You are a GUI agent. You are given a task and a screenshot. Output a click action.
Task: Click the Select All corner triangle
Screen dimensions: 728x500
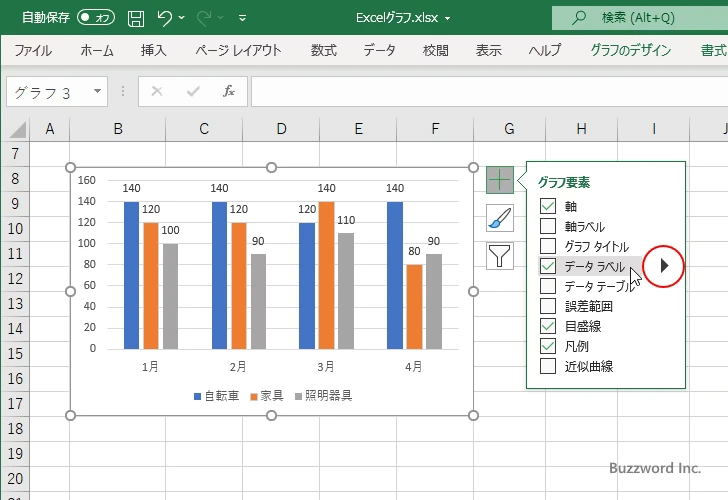[x=17, y=130]
